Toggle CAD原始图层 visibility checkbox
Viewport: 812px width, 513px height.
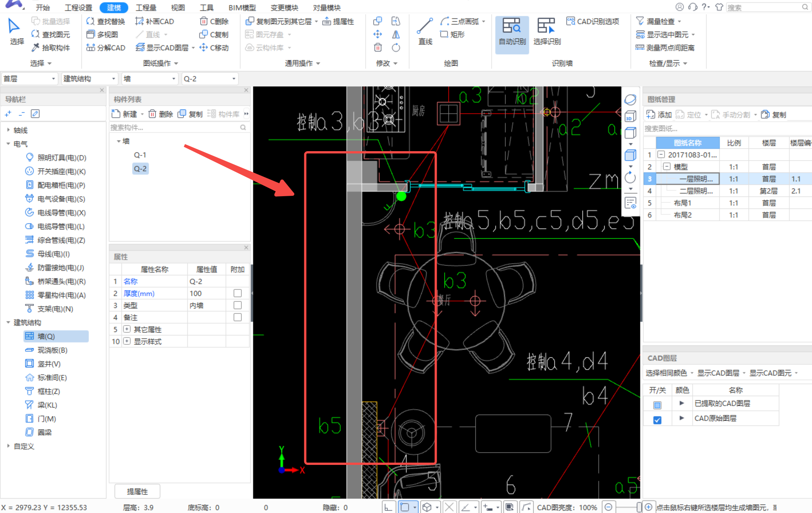[x=657, y=420]
